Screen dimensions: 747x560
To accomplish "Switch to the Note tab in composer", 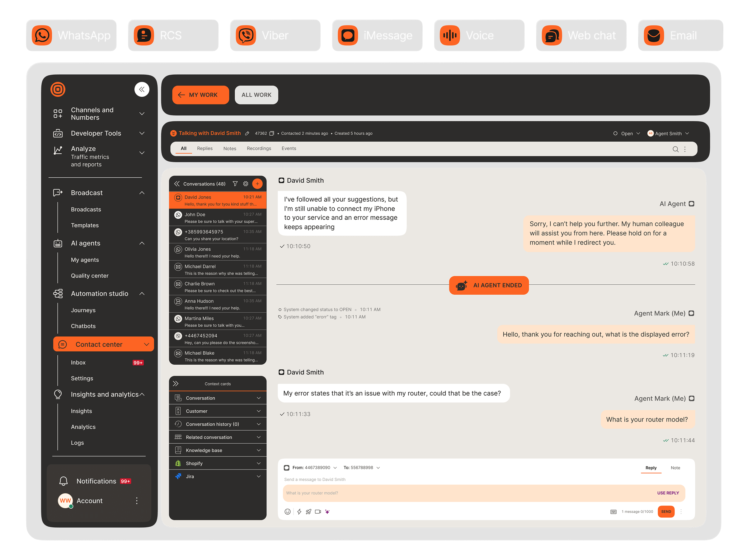I will pyautogui.click(x=675, y=468).
